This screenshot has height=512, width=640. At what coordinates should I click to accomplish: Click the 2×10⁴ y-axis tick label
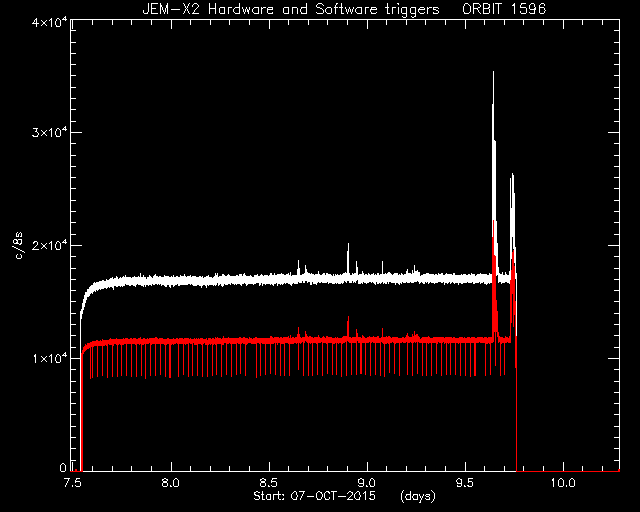(x=47, y=246)
